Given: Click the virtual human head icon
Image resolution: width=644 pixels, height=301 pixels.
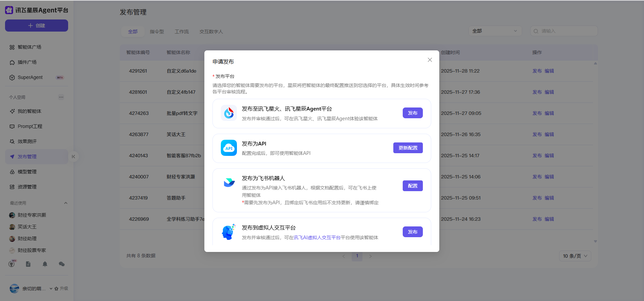Looking at the screenshot, I should pyautogui.click(x=229, y=232).
